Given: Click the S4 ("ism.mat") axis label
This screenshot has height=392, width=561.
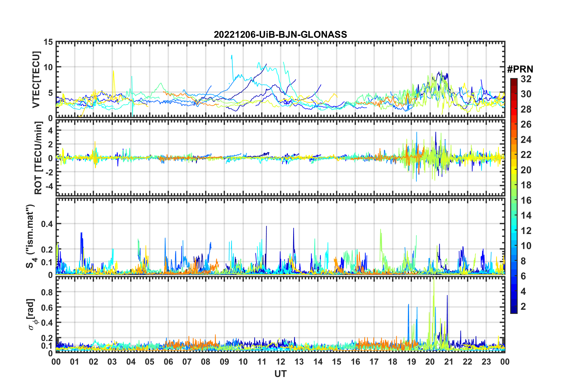Looking at the screenshot, I should (x=31, y=236).
